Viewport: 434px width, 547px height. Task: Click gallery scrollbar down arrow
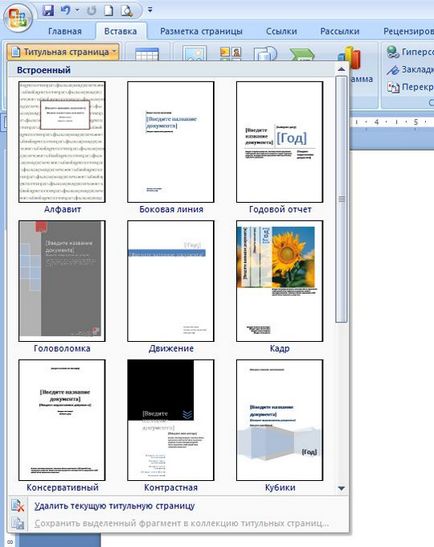pyautogui.click(x=342, y=488)
